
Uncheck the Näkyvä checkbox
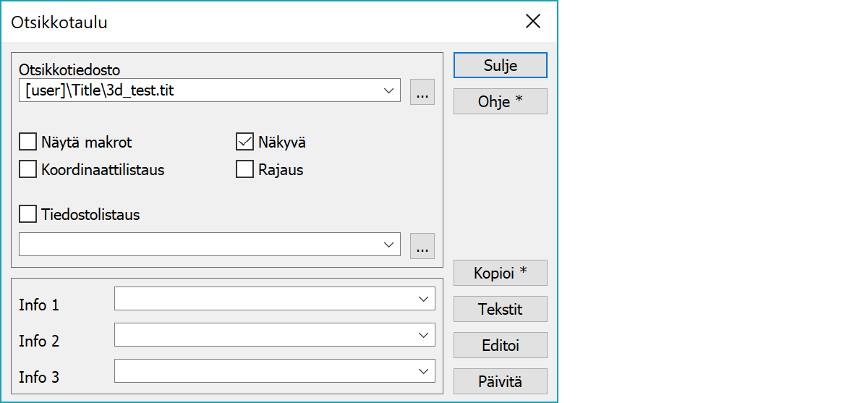point(244,142)
